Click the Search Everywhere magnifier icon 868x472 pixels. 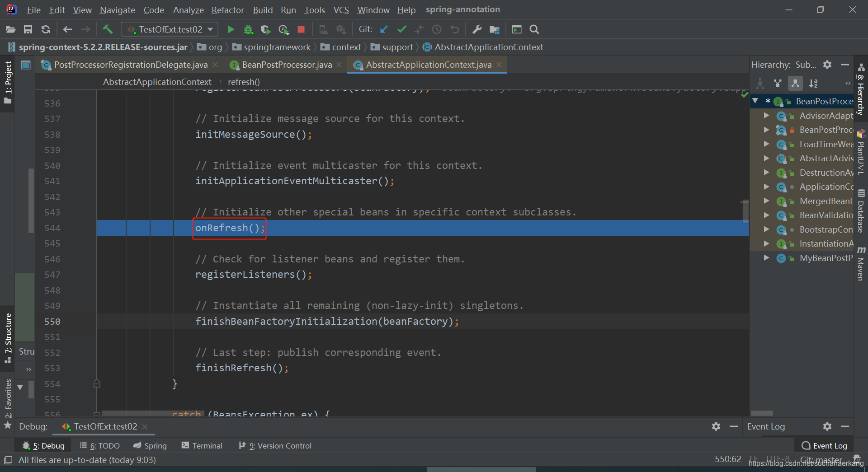pyautogui.click(x=534, y=30)
